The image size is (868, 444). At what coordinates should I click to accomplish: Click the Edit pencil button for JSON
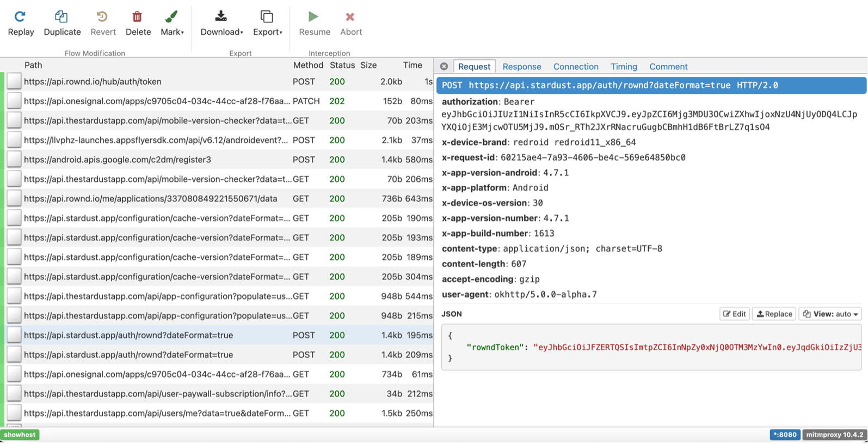click(x=734, y=314)
